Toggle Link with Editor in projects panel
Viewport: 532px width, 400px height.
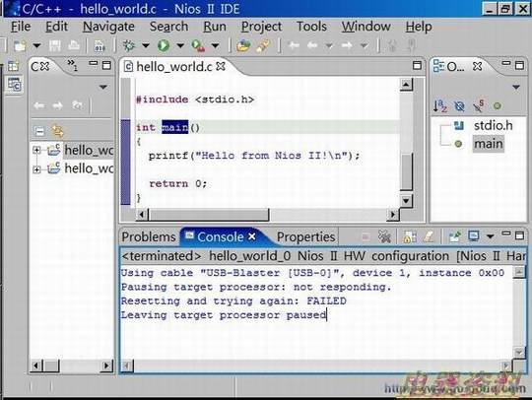(x=57, y=131)
